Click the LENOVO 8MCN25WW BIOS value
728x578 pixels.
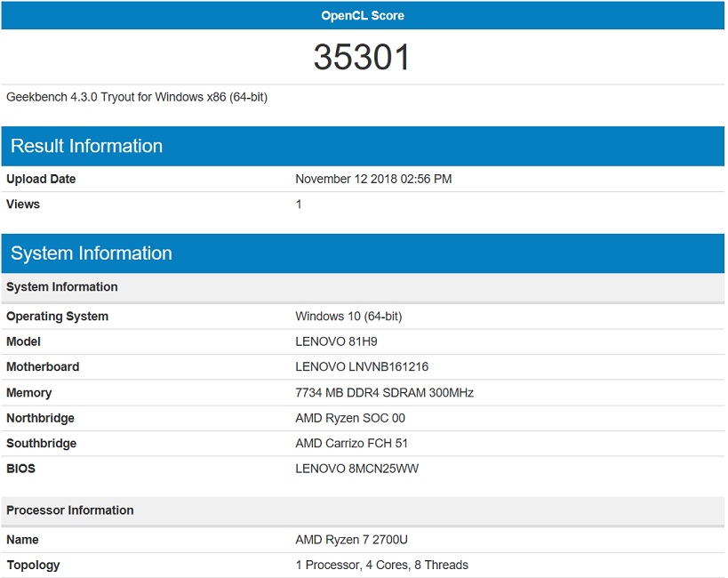point(356,469)
